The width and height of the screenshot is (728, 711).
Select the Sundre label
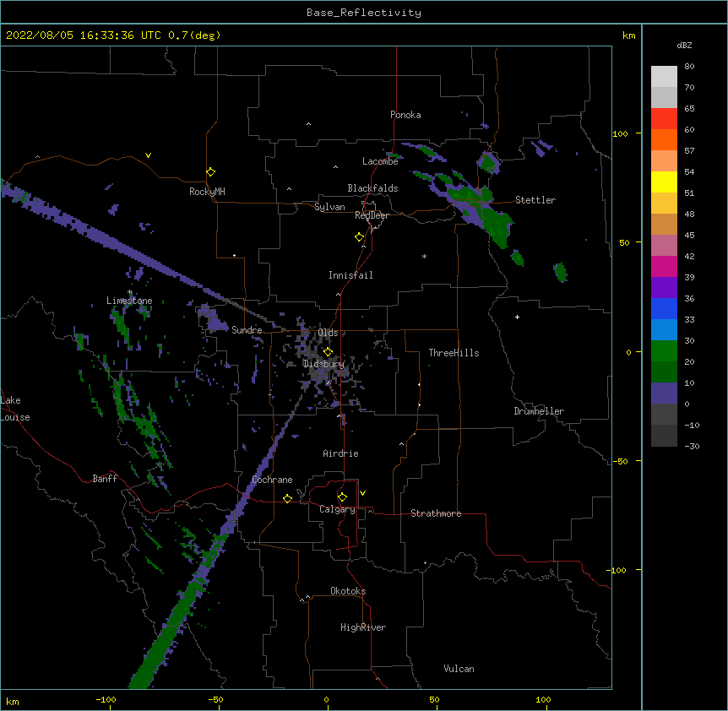(247, 330)
